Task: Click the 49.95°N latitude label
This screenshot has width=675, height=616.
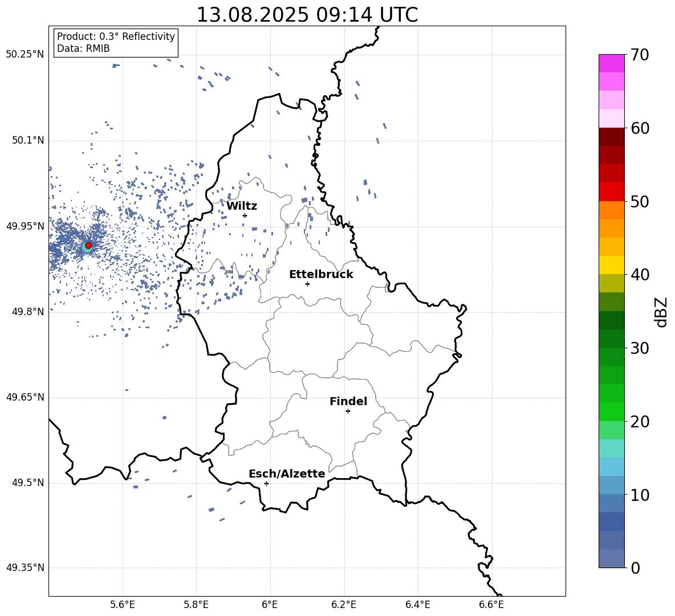Action: pyautogui.click(x=25, y=227)
